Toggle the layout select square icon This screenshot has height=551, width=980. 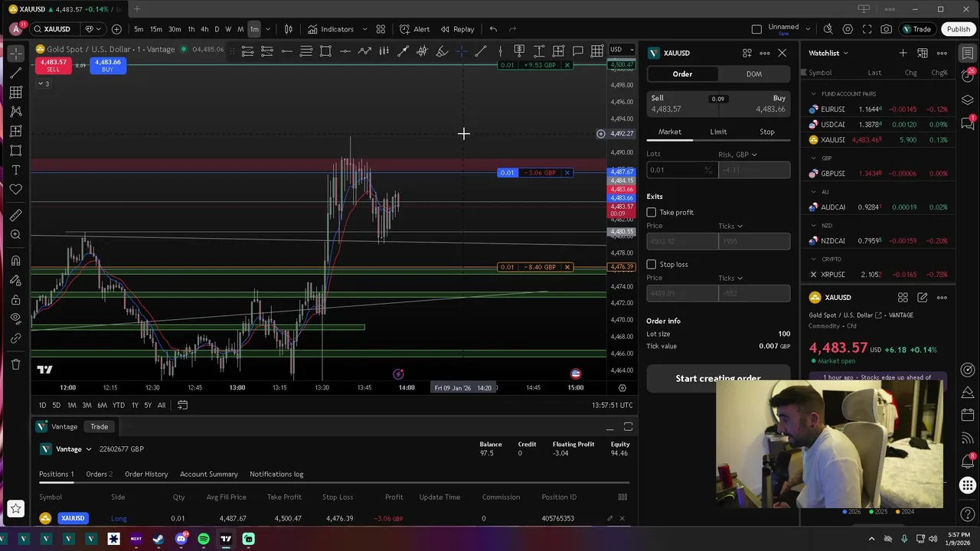756,29
